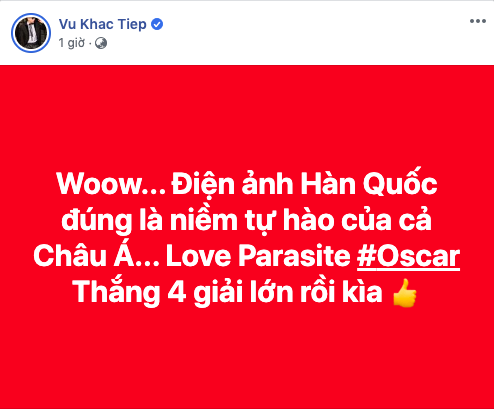This screenshot has height=411, width=494.
Task: Click the word 'đúng' in the second line
Action: click(96, 220)
